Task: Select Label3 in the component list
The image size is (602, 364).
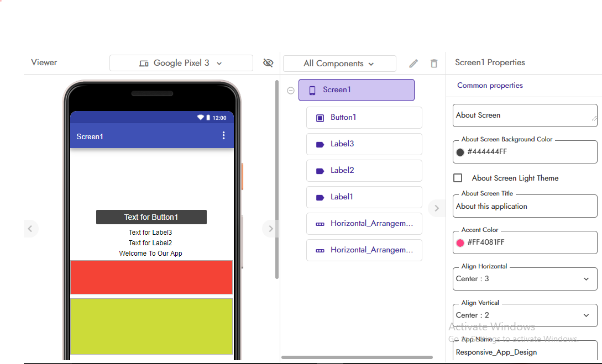Action: coord(364,144)
